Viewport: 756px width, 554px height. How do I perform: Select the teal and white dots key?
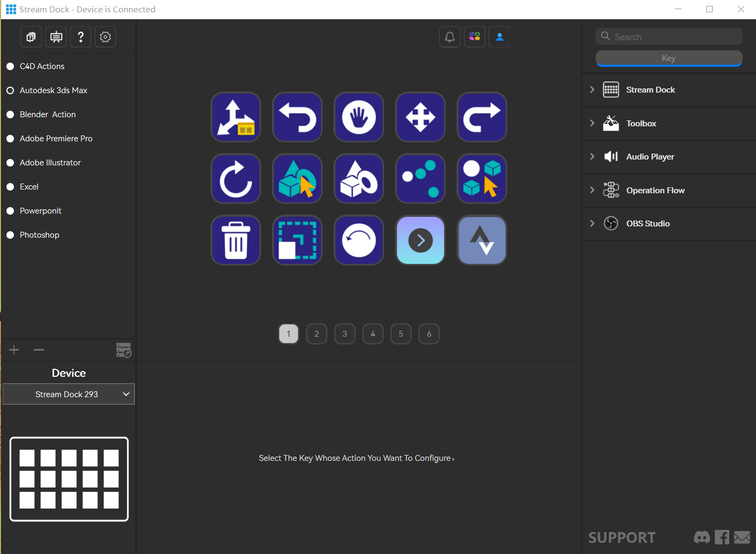point(421,179)
